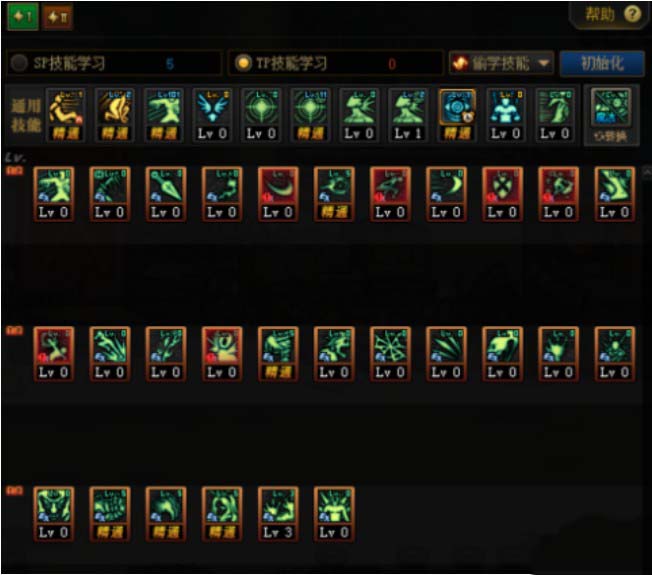Select the green skull skill icon
This screenshot has height=575, width=652.
click(x=502, y=354)
